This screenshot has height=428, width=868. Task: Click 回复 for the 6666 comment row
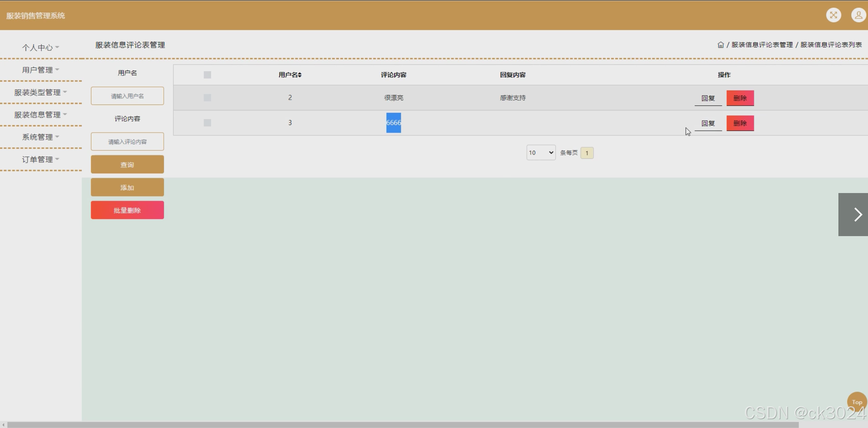[x=708, y=123]
